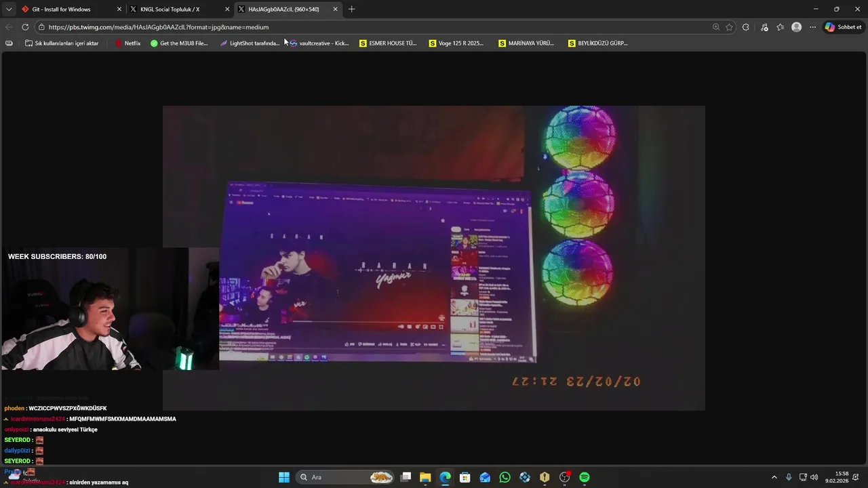This screenshot has height=488, width=868.
Task: Click the Sohbet et Copilot button
Action: click(844, 27)
